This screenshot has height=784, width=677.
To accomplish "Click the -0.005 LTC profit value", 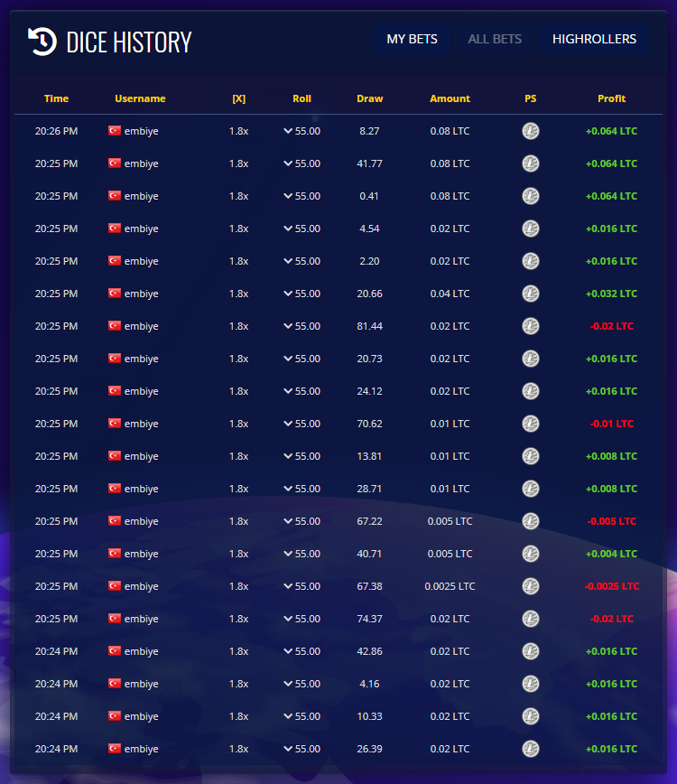I will coord(611,521).
